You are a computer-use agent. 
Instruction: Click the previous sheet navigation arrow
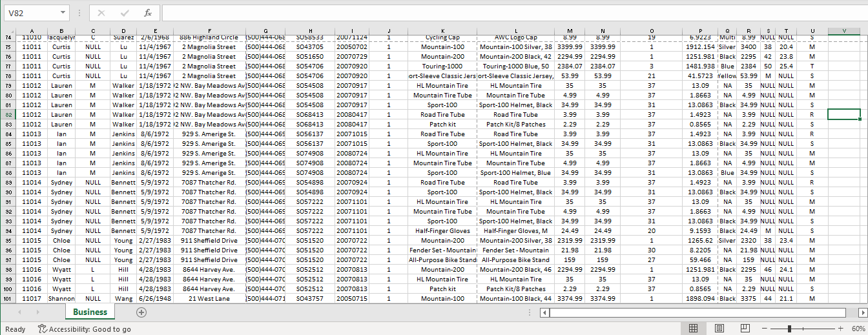coord(19,312)
